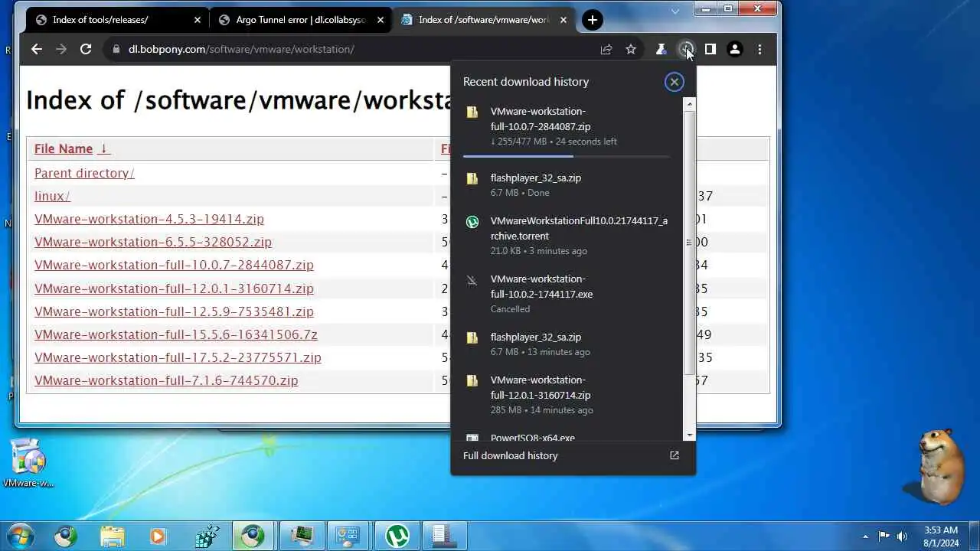Open uTorrent from the taskbar
This screenshot has height=551, width=980.
click(397, 536)
